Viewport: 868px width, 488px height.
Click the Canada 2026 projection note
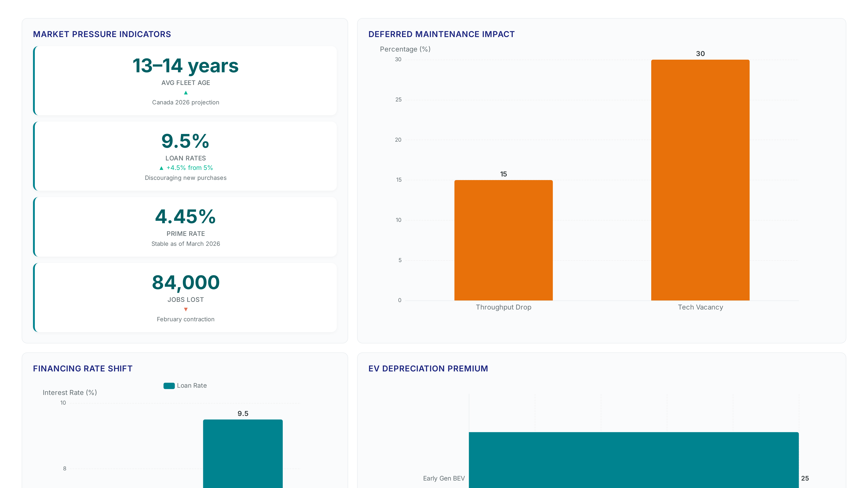click(186, 102)
